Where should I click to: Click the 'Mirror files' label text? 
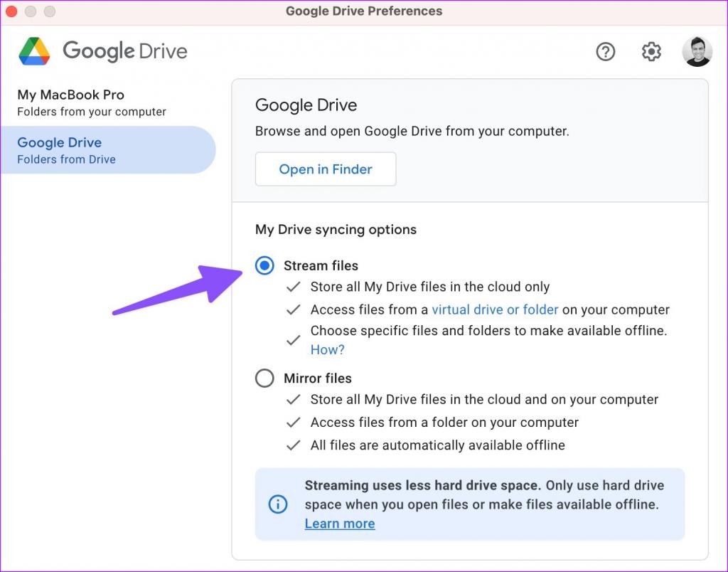coord(318,378)
